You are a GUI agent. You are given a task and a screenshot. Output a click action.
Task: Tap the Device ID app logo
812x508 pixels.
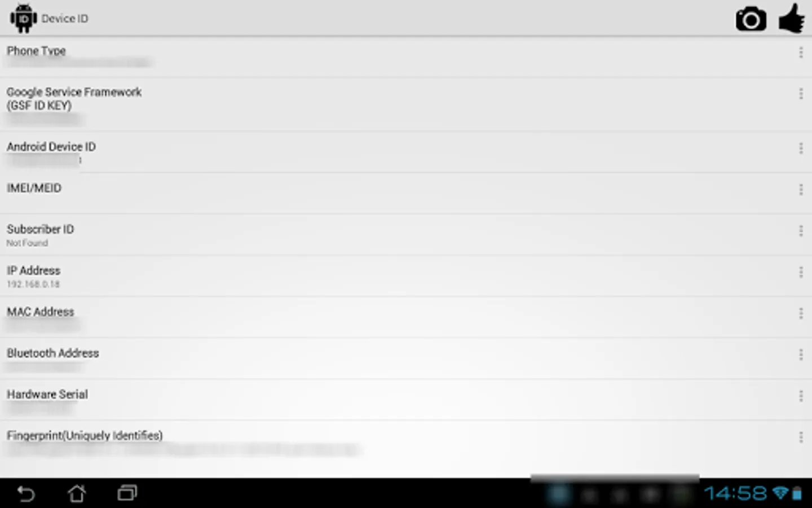coord(23,18)
